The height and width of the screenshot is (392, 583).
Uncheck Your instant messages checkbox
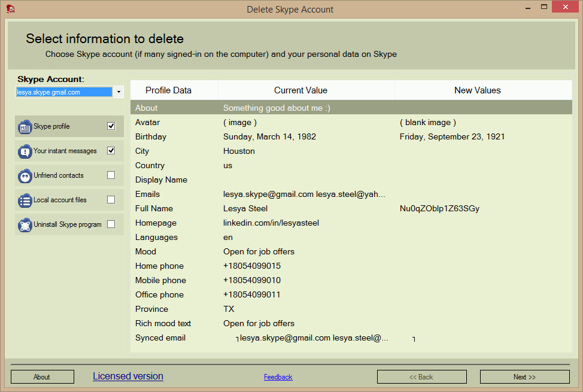click(111, 151)
